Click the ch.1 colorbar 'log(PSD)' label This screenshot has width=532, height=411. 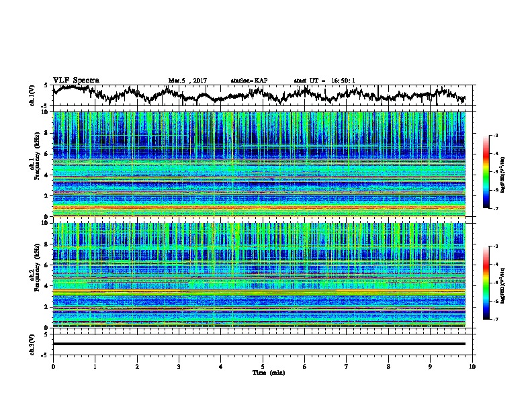(503, 175)
